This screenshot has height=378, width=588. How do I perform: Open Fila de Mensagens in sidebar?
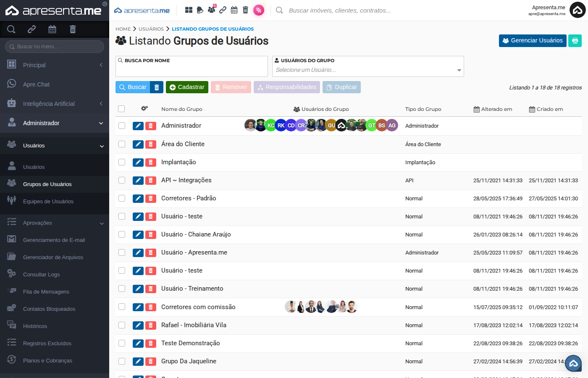click(x=55, y=292)
